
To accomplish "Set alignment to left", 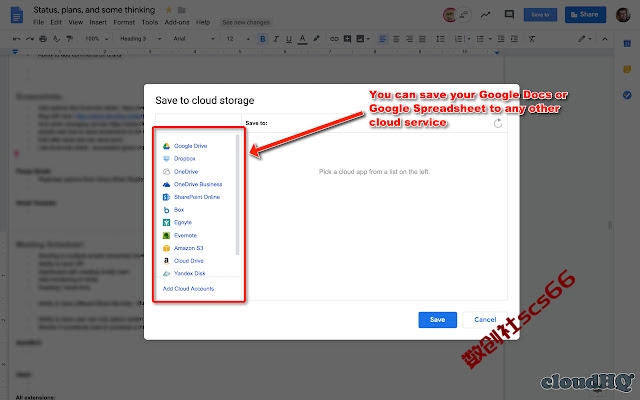I will click(x=382, y=39).
